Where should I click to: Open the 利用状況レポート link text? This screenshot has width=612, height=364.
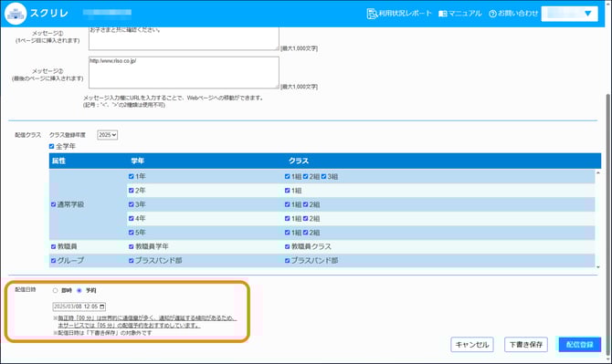[x=406, y=14]
